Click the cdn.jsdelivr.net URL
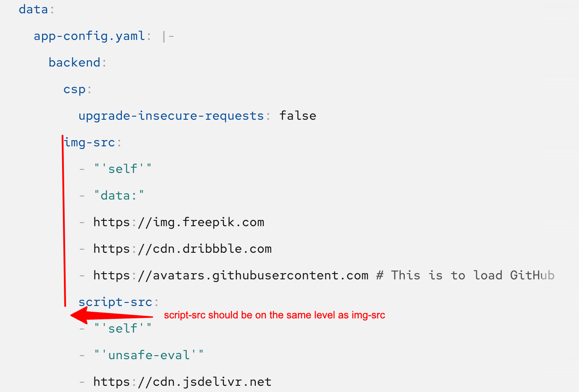 click(x=182, y=382)
